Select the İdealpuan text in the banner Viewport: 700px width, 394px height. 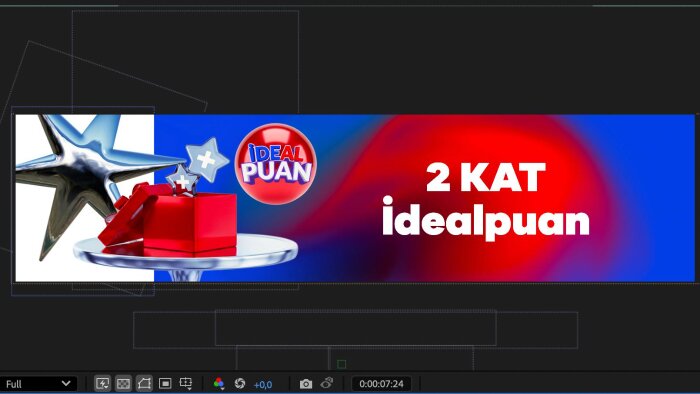point(486,219)
